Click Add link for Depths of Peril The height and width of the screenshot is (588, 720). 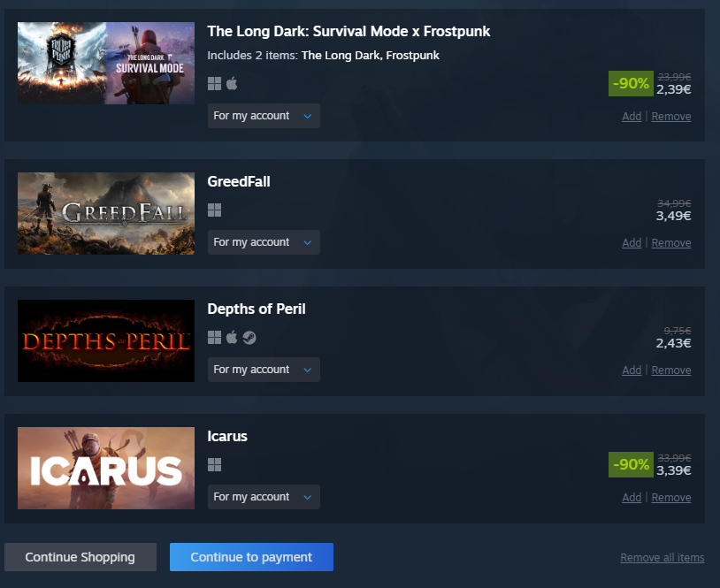pyautogui.click(x=632, y=370)
